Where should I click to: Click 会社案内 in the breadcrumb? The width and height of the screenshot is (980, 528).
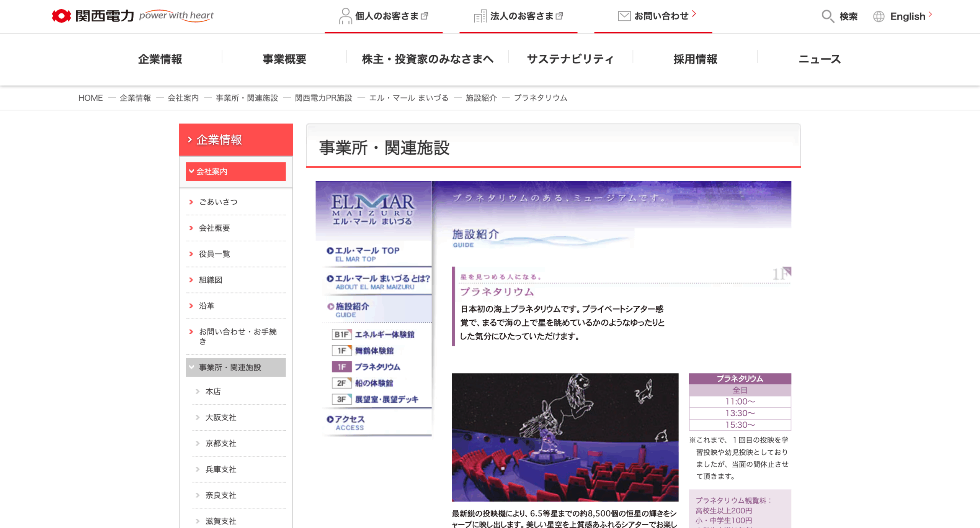coord(183,98)
